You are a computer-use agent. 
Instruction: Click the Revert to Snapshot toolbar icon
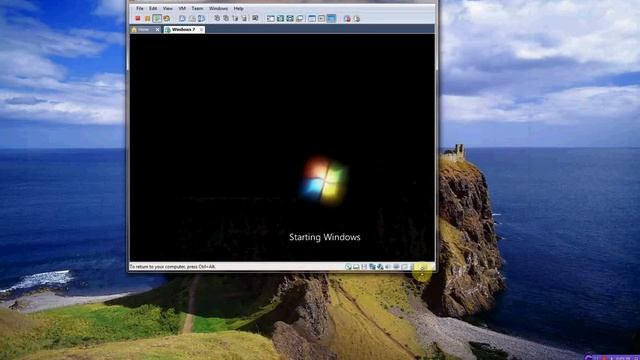[x=192, y=18]
